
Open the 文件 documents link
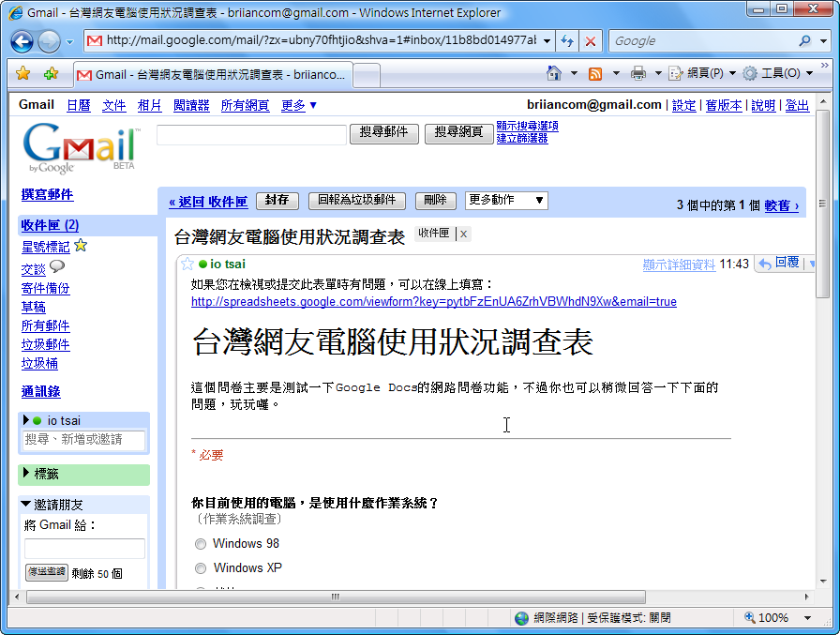tap(113, 106)
